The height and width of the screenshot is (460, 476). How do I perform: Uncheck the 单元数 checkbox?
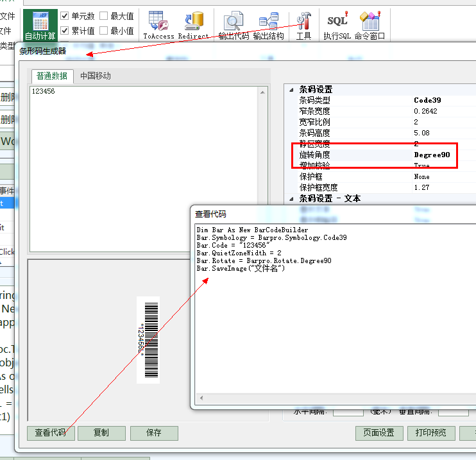tap(65, 16)
